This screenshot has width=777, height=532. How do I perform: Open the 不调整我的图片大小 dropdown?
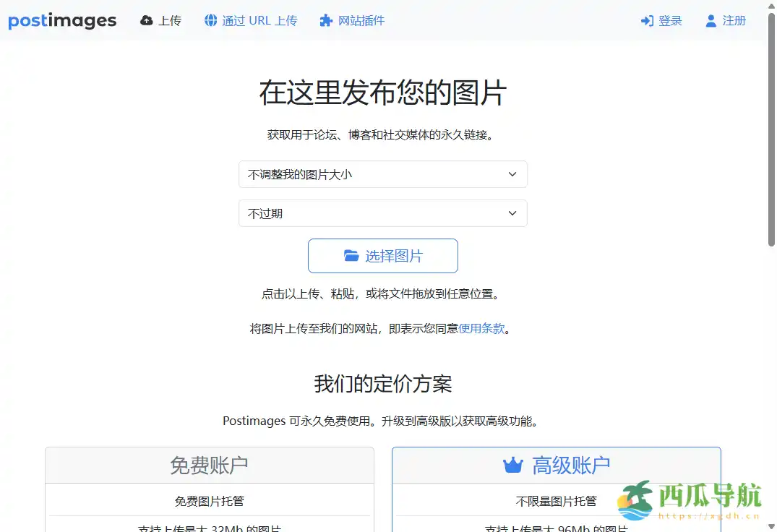(x=383, y=174)
